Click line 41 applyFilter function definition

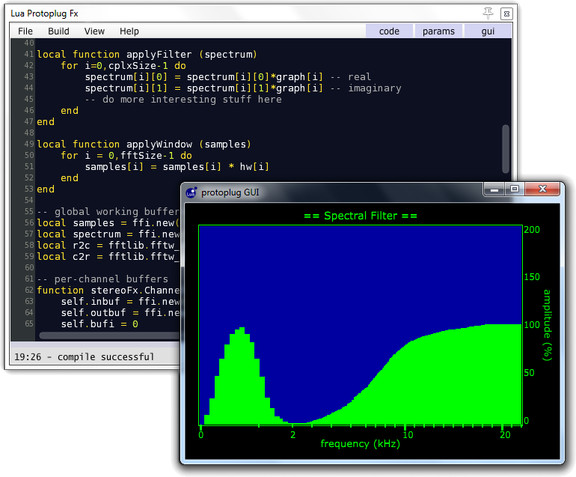click(147, 54)
